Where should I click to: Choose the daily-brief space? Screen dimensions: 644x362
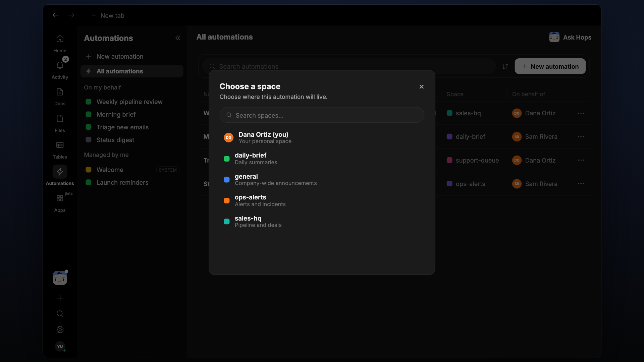click(x=322, y=159)
